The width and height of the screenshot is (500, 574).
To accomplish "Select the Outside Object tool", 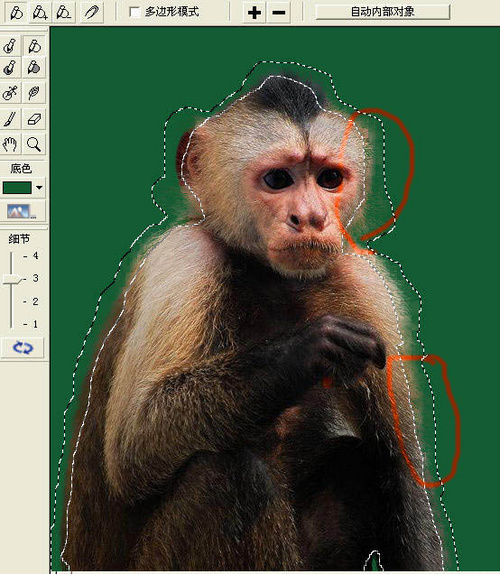I will tap(34, 46).
